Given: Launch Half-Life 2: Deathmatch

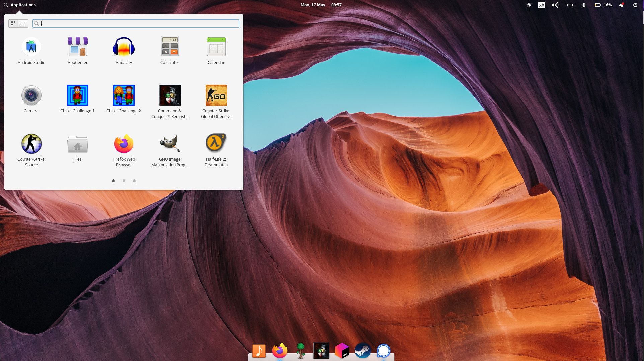Looking at the screenshot, I should click(216, 150).
